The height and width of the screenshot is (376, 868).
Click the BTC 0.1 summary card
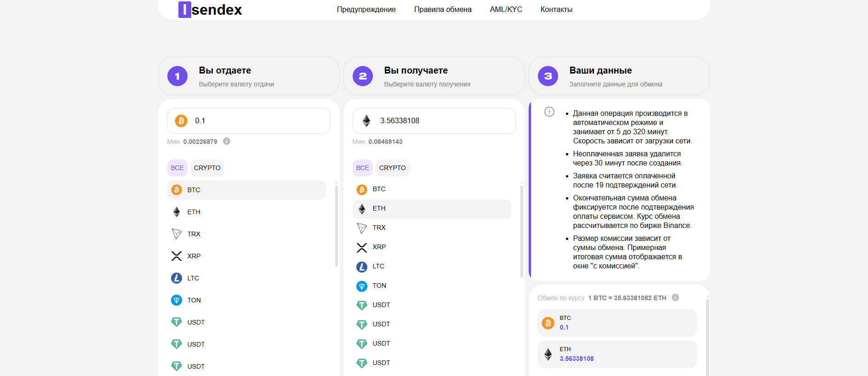point(617,323)
